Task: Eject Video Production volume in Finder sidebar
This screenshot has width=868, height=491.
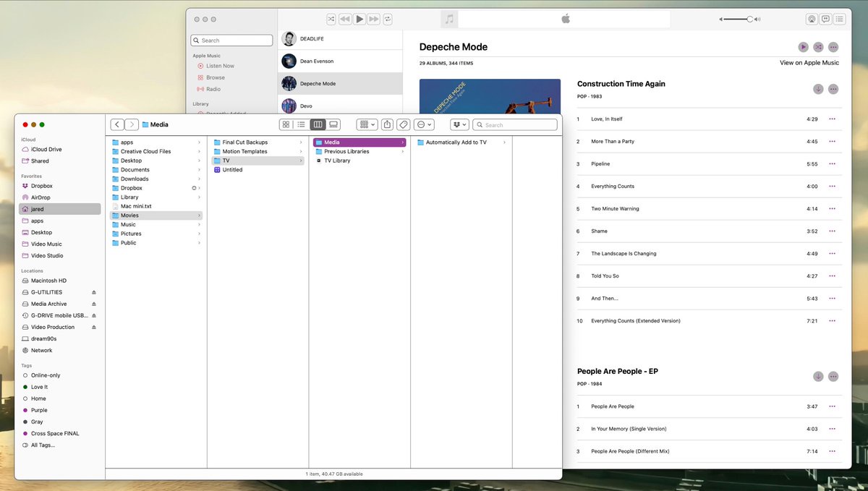Action: (93, 327)
